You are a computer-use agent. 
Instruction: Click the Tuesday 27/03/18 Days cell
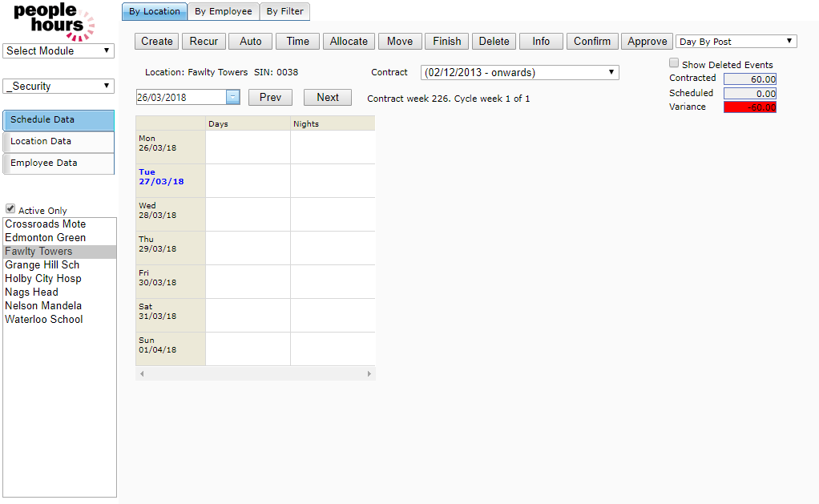[x=248, y=181]
